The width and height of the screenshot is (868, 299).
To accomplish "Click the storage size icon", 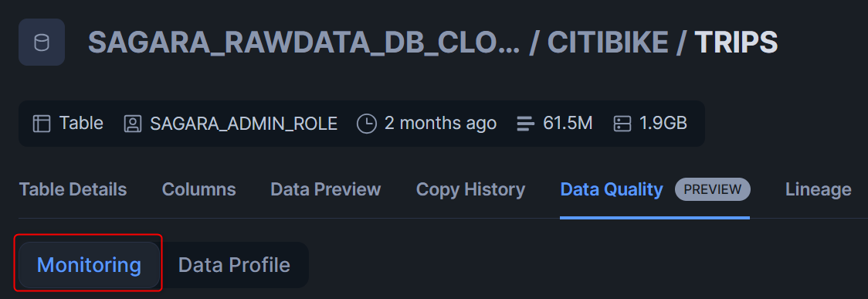I will coord(622,124).
